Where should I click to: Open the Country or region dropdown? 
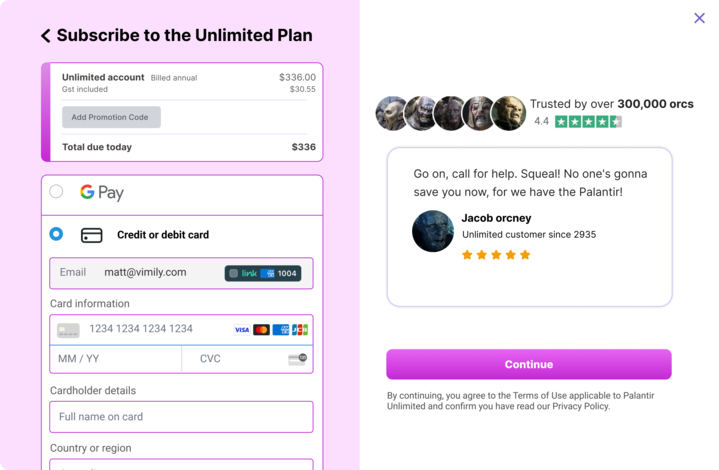pyautogui.click(x=181, y=464)
